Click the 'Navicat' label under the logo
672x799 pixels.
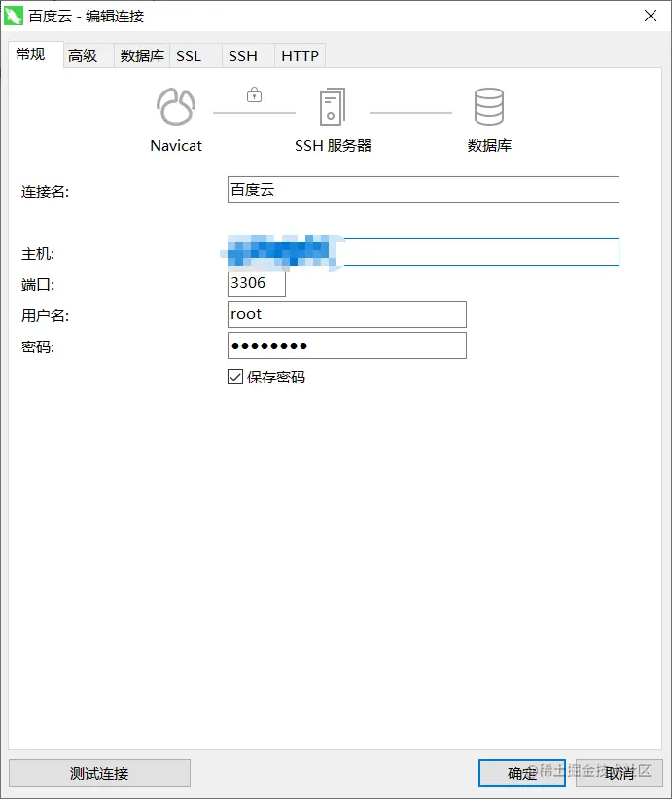176,146
